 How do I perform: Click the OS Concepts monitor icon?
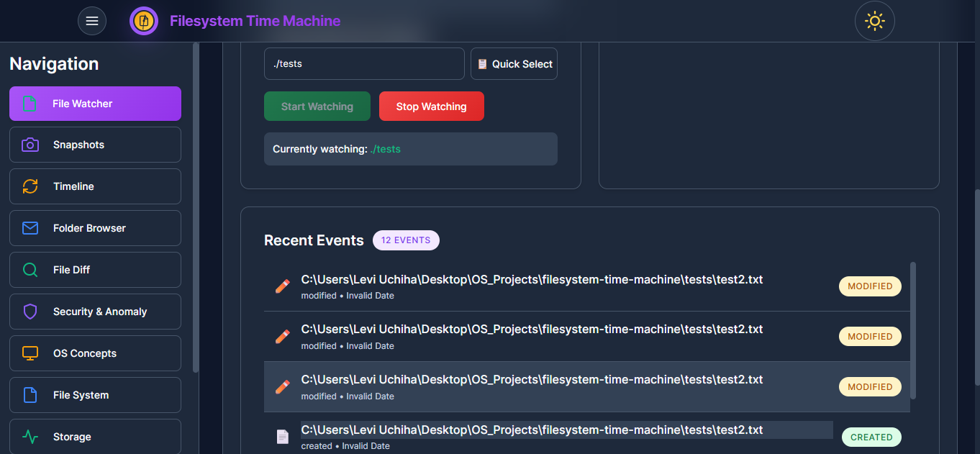click(x=30, y=353)
